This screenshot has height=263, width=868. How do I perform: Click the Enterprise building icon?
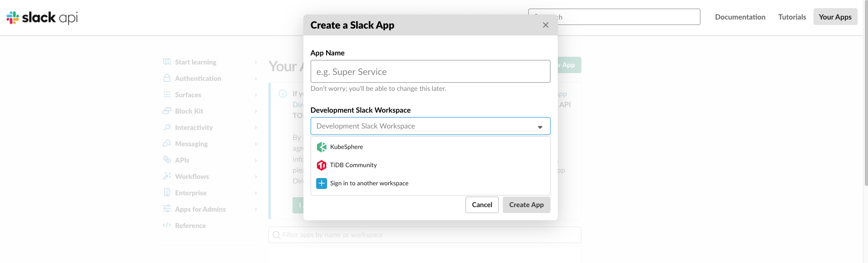(x=167, y=193)
